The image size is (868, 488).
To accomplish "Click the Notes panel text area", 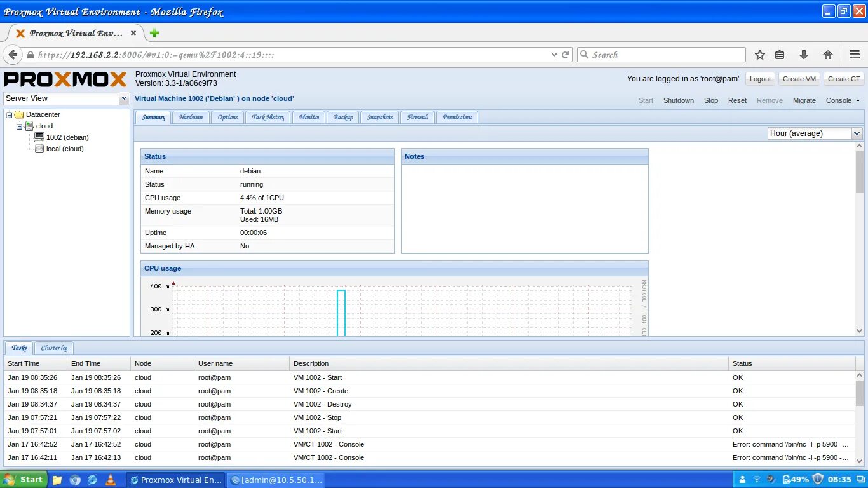I will pos(525,208).
